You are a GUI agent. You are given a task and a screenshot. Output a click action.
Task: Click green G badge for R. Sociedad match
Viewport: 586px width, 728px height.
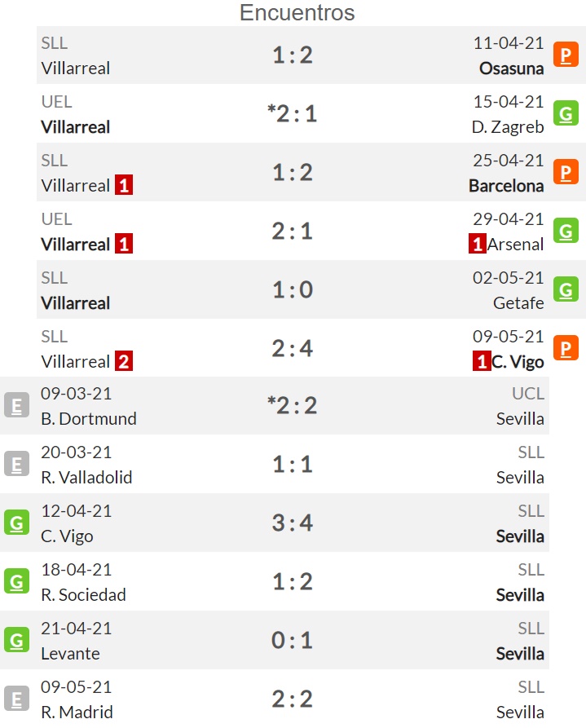tap(17, 581)
